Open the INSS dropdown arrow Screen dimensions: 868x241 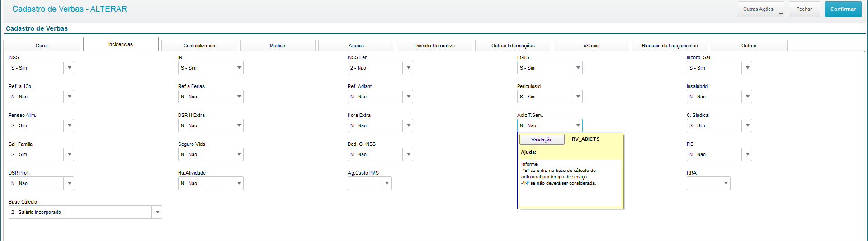point(69,68)
